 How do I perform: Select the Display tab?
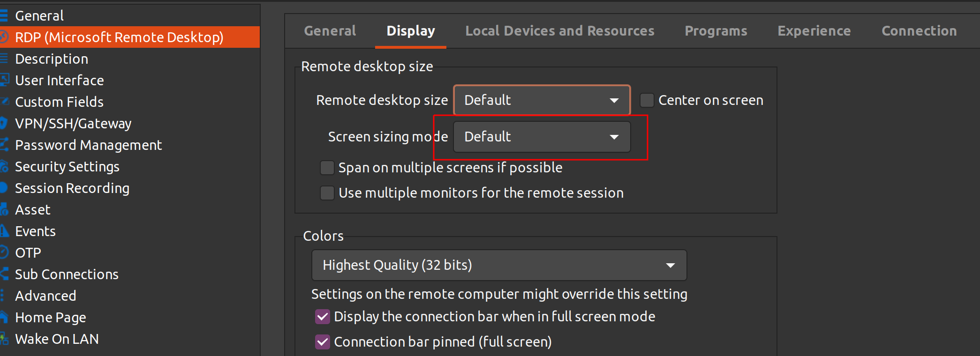point(411,31)
